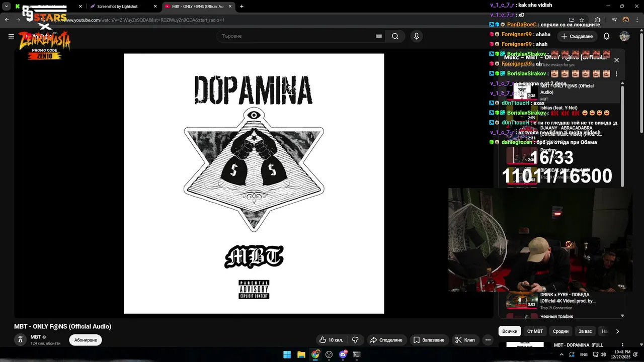
Task: Like the video with the thumbs-up button
Action: click(x=331, y=340)
